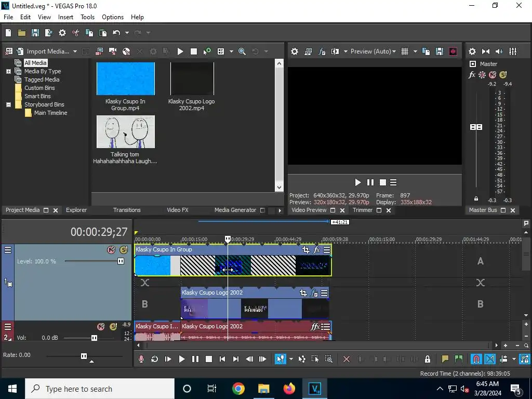
Task: Click the Undo arrow icon
Action: click(x=116, y=33)
